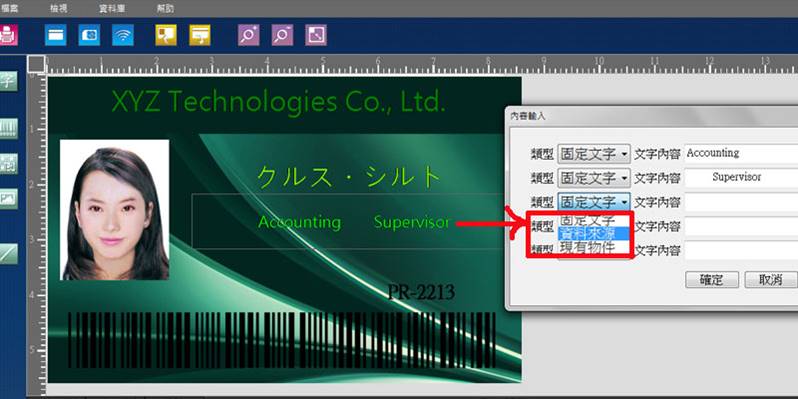
Task: Open the 資料庫 menu
Action: [112, 9]
